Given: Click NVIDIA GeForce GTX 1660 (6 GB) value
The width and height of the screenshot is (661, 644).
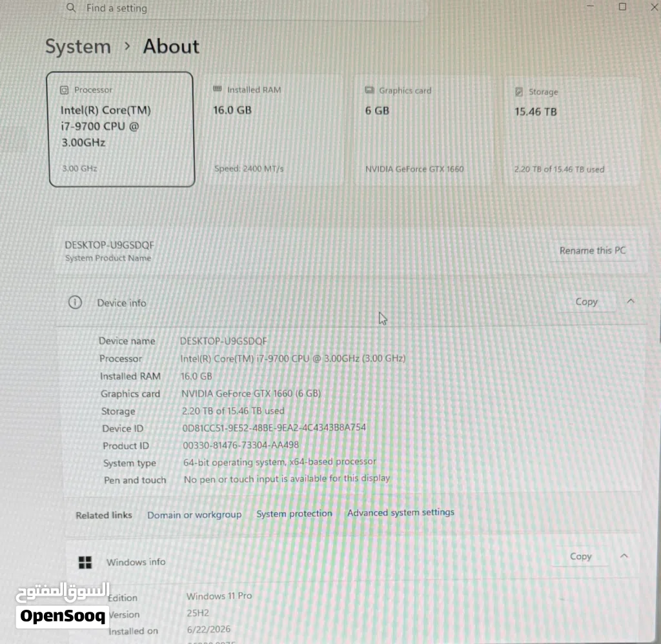Looking at the screenshot, I should click(x=251, y=393).
